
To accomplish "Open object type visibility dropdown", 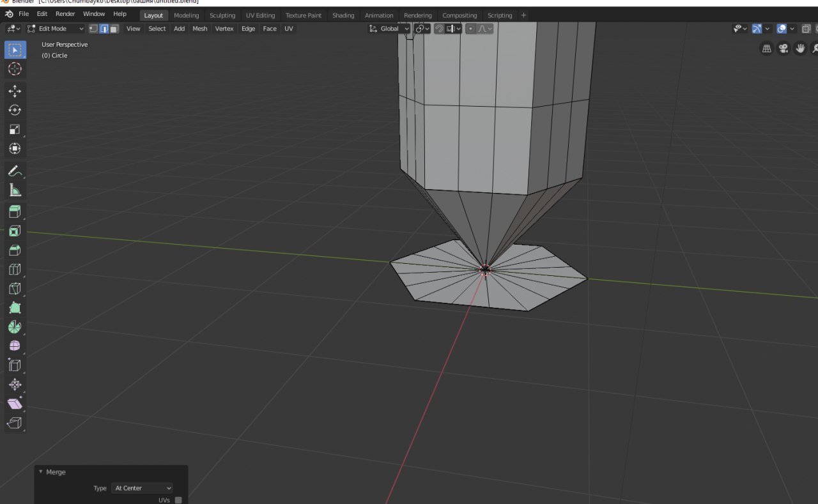I will (739, 29).
